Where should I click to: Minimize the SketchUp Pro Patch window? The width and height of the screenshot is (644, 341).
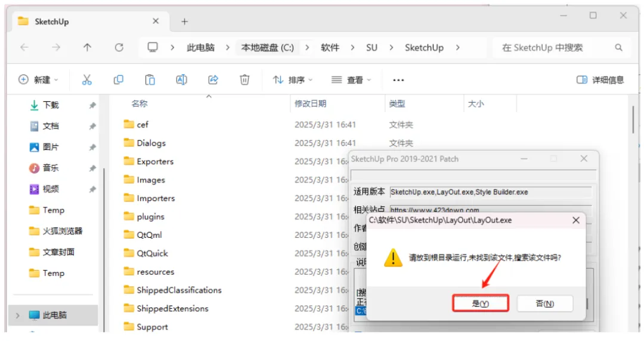click(524, 159)
